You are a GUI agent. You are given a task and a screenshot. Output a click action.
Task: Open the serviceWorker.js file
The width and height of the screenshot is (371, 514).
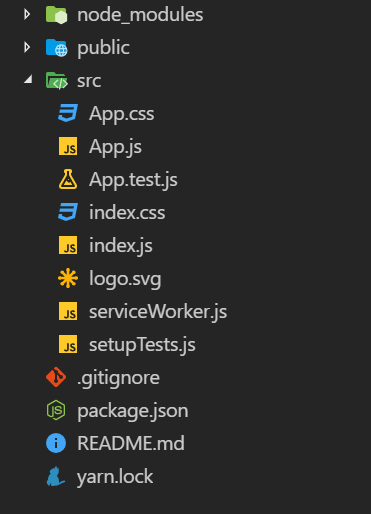[158, 312]
